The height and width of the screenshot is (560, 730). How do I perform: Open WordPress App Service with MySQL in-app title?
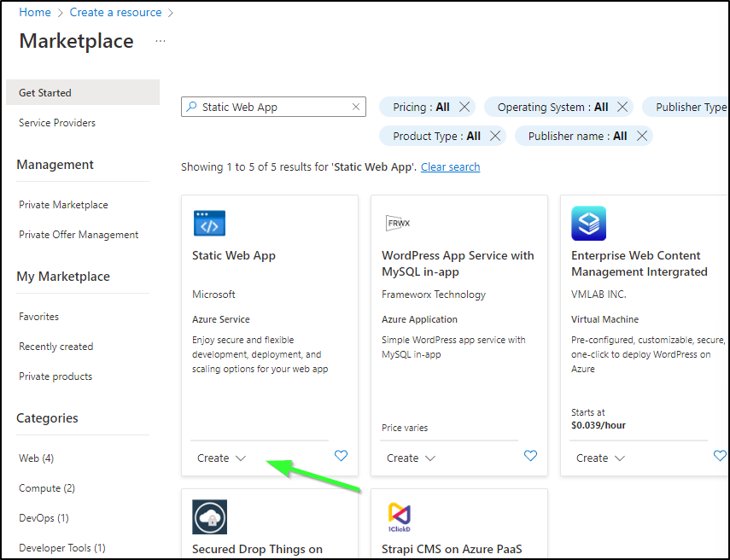point(458,264)
